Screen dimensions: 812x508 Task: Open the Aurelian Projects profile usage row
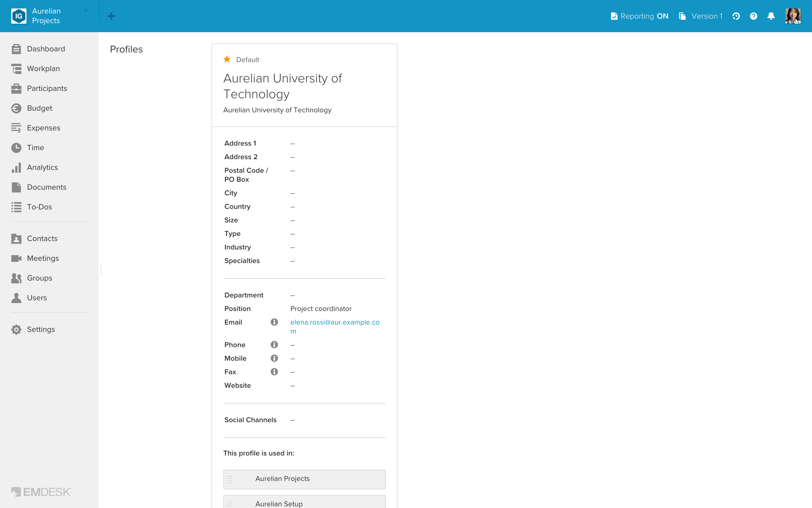click(x=304, y=479)
